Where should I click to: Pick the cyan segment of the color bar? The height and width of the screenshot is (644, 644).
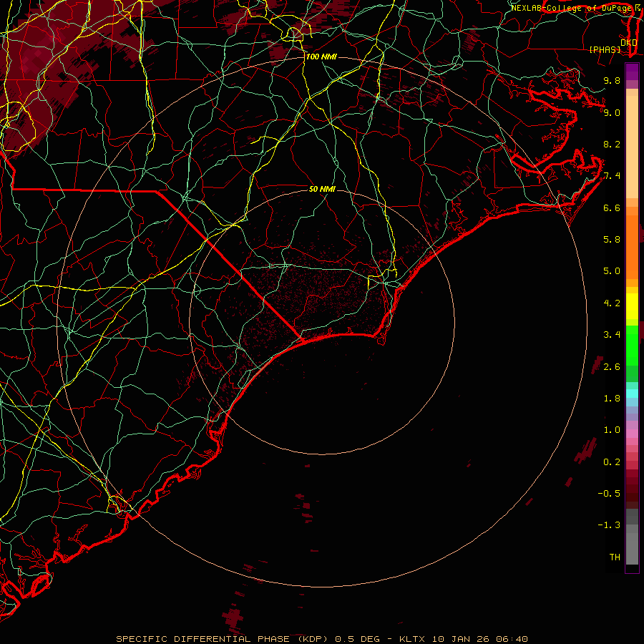[x=632, y=393]
